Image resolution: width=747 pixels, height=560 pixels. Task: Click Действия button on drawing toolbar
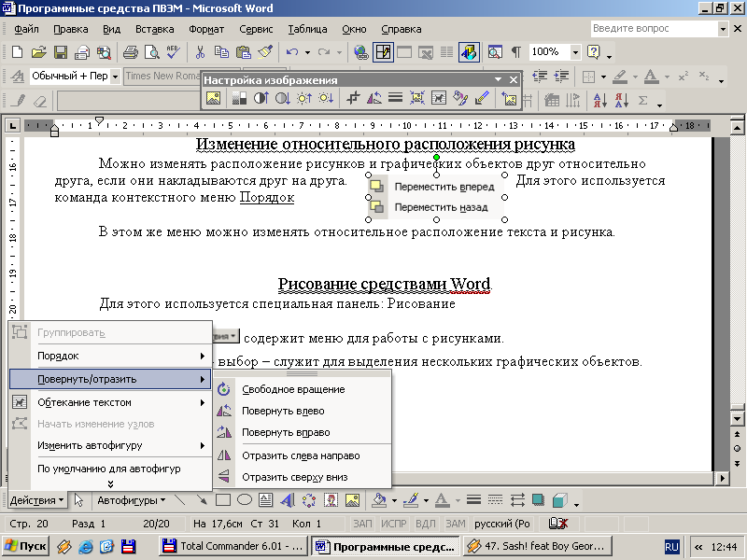pos(37,500)
